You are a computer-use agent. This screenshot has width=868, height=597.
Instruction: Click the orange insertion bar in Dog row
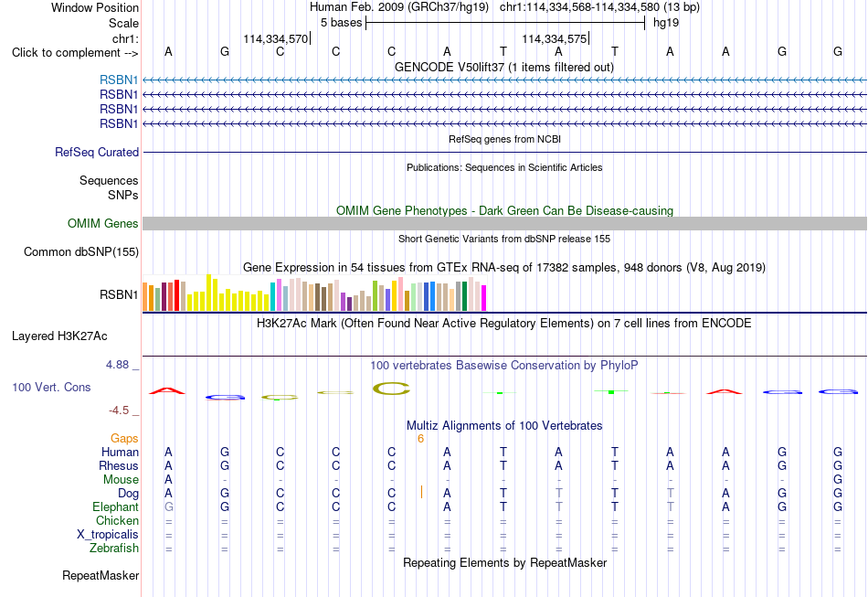422,492
